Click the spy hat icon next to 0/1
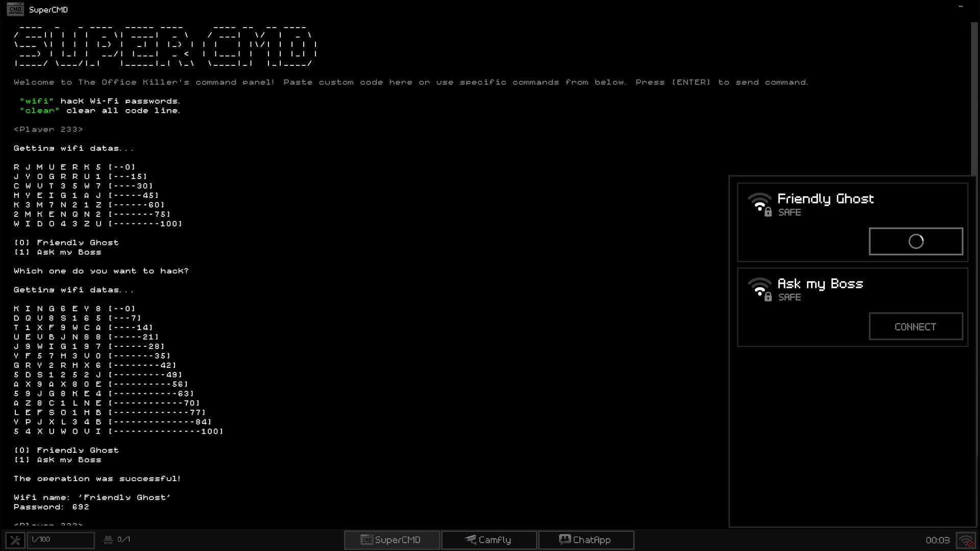980x551 pixels. click(x=109, y=539)
